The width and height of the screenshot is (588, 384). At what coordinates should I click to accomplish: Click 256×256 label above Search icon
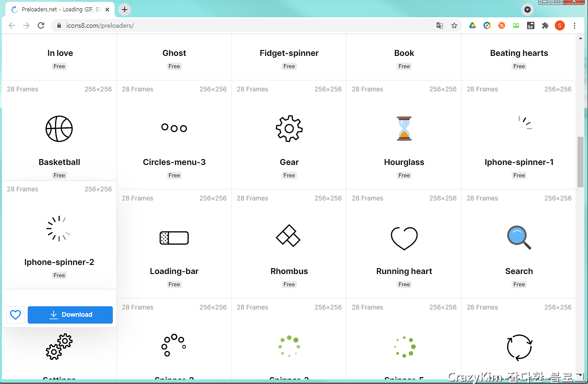(558, 198)
